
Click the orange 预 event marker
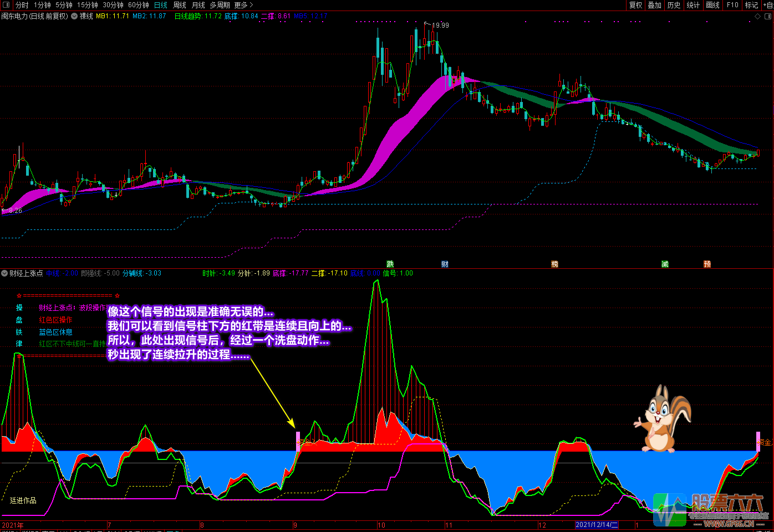[707, 264]
